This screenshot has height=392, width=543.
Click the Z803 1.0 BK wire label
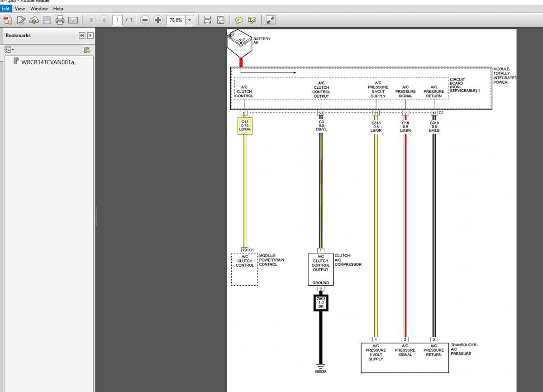click(x=321, y=303)
